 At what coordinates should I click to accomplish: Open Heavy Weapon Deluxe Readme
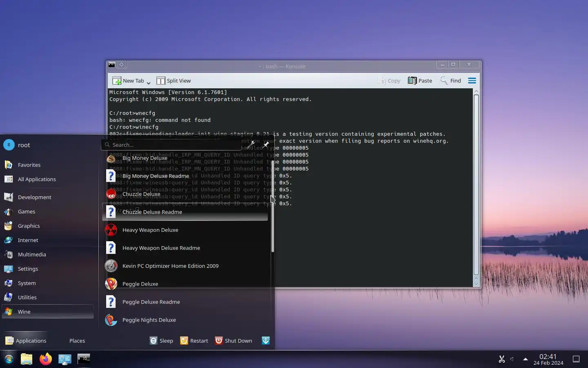tap(186, 248)
